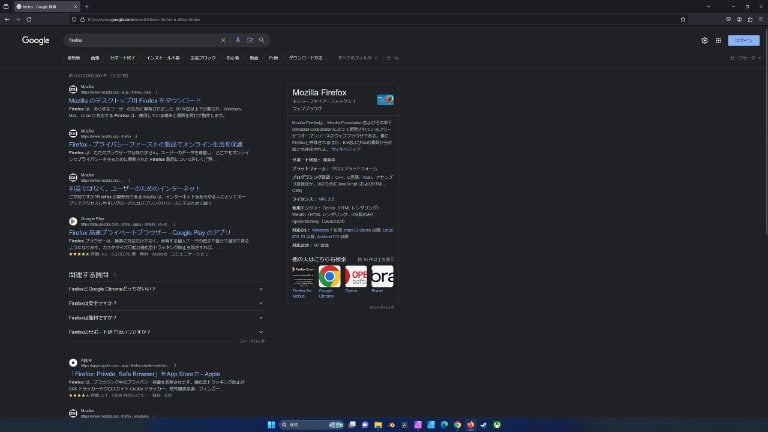
Task: Search by image with Google Lens icon
Action: (x=250, y=40)
